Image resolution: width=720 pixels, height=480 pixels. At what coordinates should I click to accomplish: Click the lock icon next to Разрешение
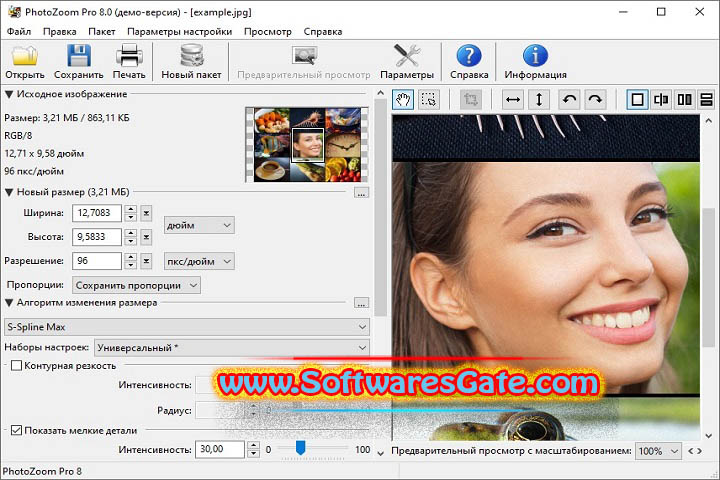[146, 261]
